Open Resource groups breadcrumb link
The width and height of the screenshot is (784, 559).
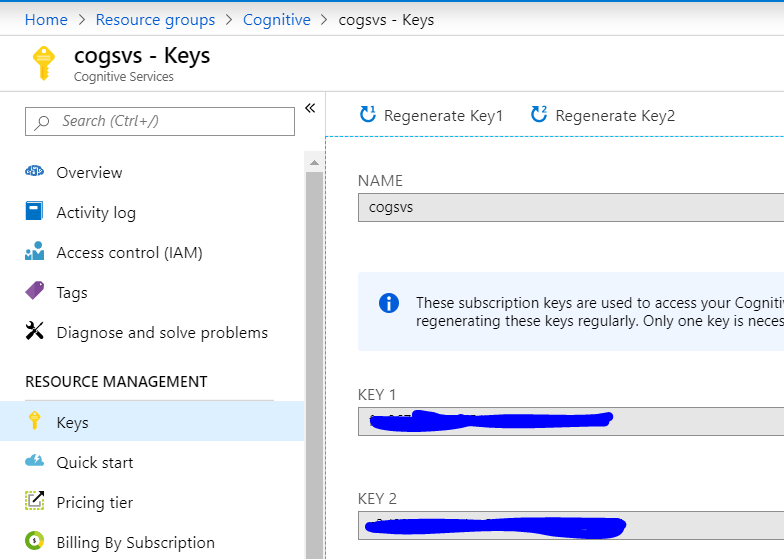[155, 20]
